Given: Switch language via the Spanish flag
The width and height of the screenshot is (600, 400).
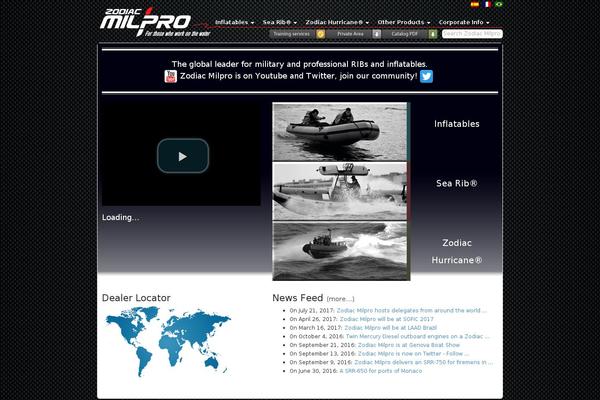Looking at the screenshot, I should click(474, 4).
